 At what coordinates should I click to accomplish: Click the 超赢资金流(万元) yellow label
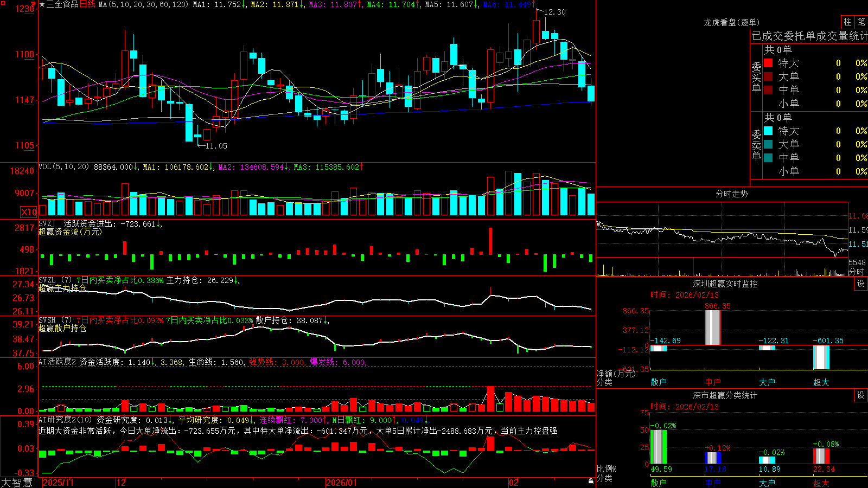[x=70, y=232]
